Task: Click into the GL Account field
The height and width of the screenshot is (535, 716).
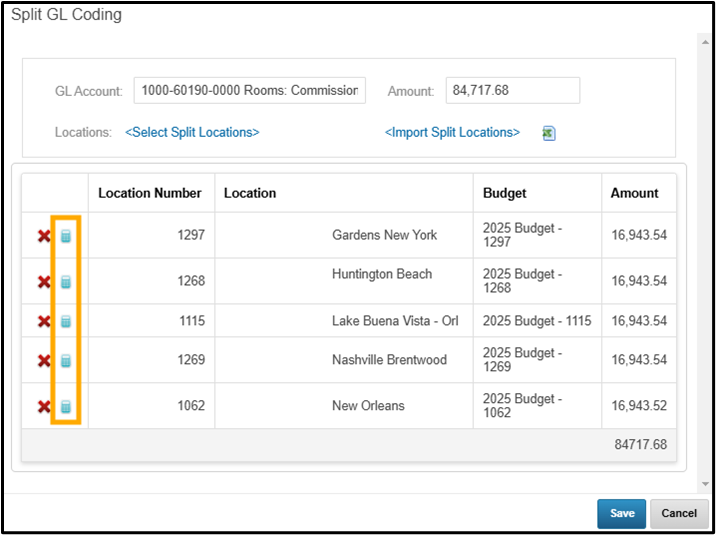Action: (x=249, y=90)
